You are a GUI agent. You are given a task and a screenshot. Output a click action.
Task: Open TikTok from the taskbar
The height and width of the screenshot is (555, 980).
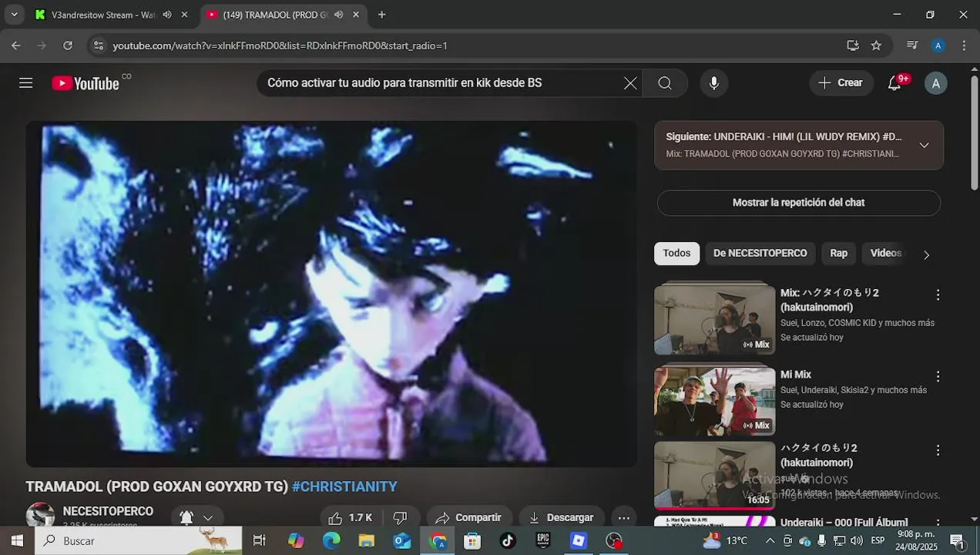[508, 540]
